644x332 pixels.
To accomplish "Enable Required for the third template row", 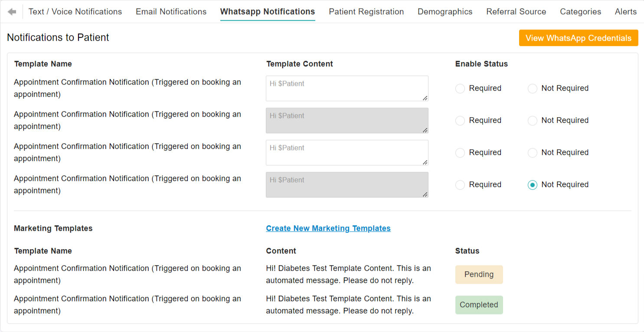I will [460, 153].
